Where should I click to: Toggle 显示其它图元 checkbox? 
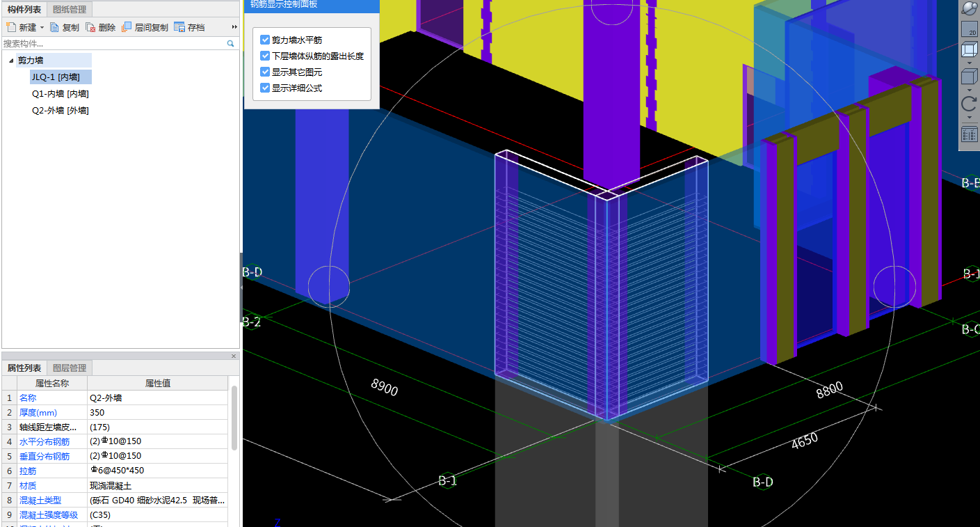264,72
